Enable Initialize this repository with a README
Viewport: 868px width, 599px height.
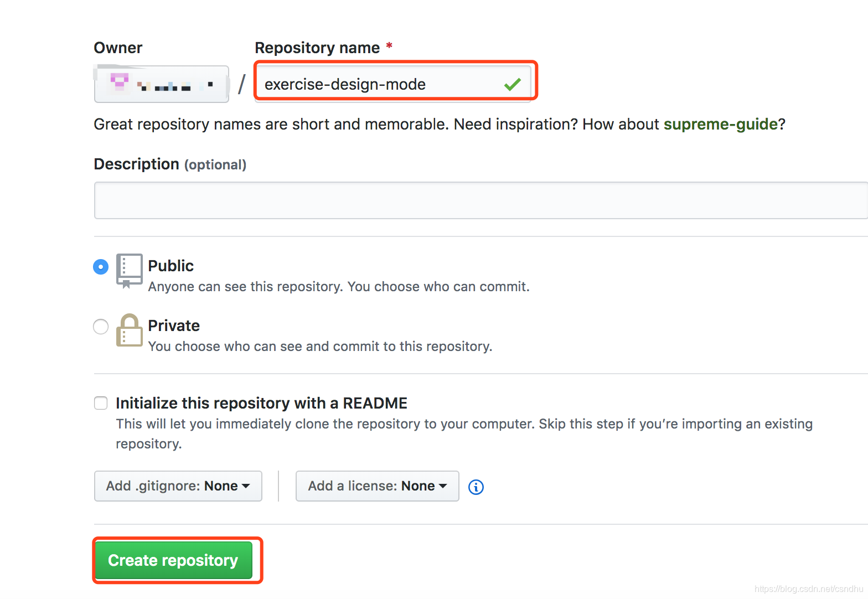(101, 403)
